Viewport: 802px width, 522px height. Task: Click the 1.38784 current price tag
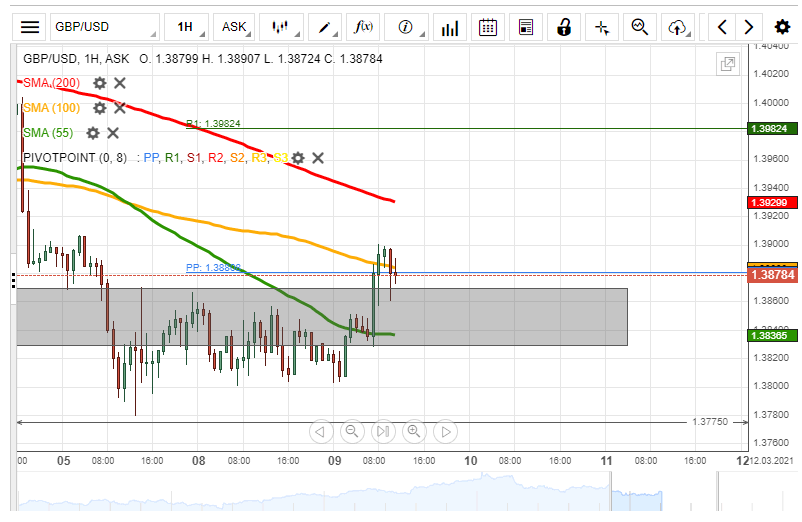tap(772, 275)
